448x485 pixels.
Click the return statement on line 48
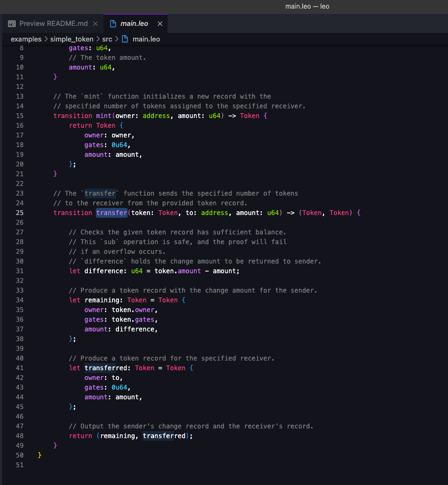coord(81,435)
